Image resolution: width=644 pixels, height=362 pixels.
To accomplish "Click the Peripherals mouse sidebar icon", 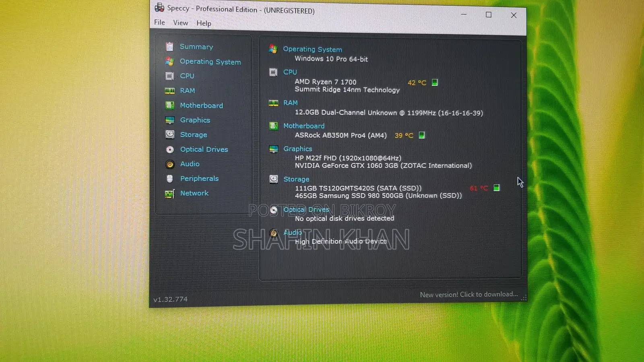I will [170, 179].
